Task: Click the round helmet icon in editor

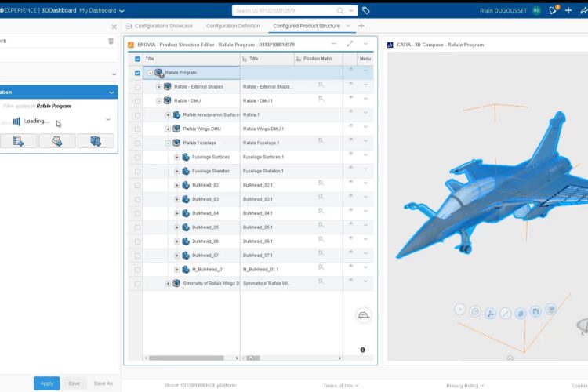Action: 363,315
